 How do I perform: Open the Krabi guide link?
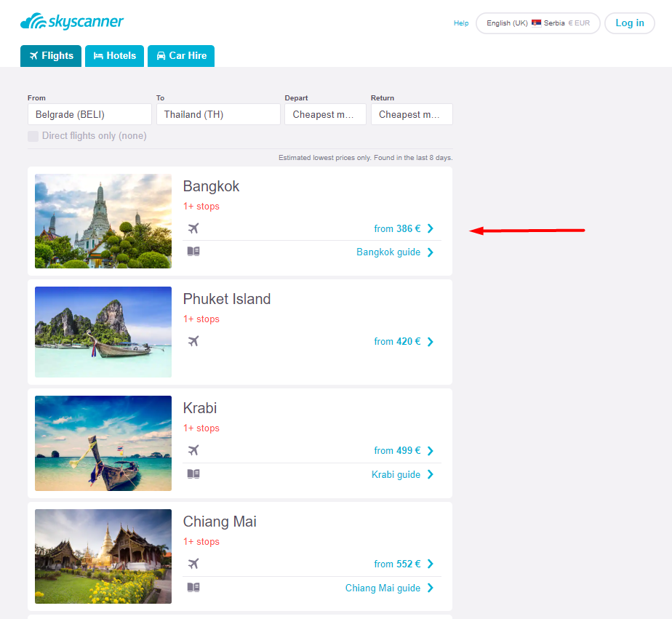pyautogui.click(x=396, y=474)
